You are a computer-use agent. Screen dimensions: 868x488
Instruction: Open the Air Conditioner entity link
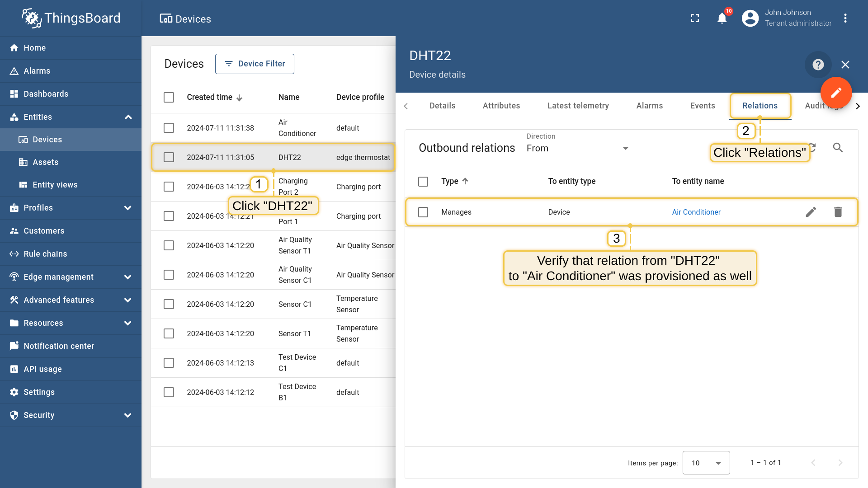pyautogui.click(x=696, y=212)
